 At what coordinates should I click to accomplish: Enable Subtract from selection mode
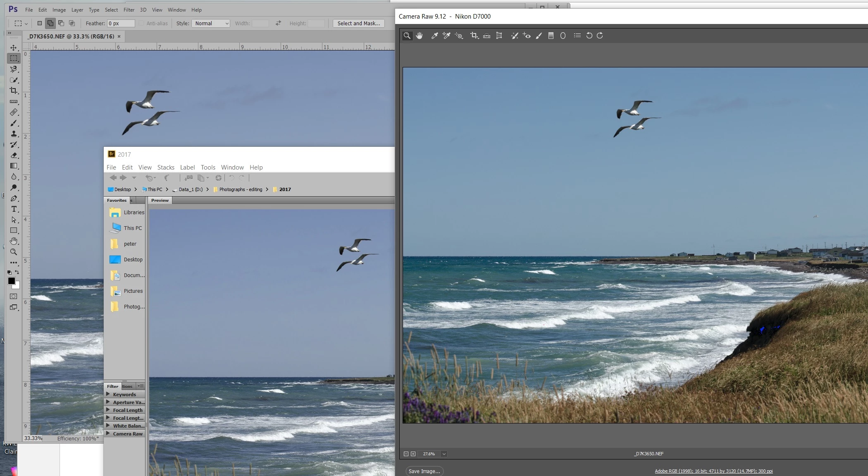pos(61,23)
